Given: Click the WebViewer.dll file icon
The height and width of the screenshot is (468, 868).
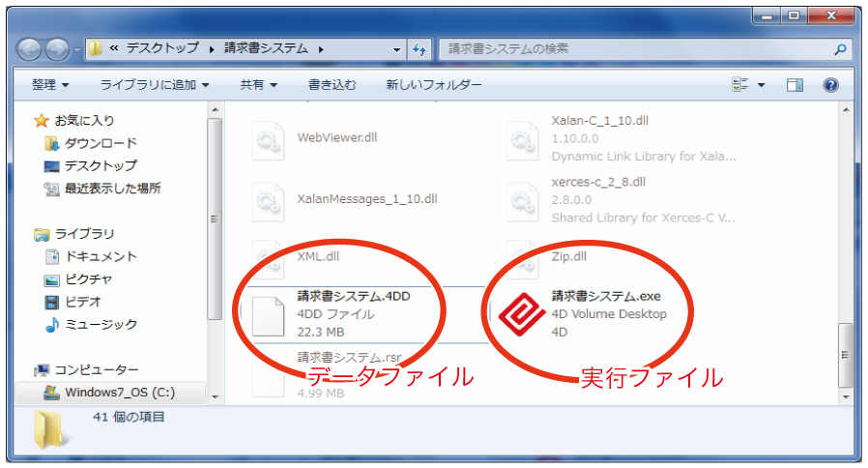Looking at the screenshot, I should point(268,141).
